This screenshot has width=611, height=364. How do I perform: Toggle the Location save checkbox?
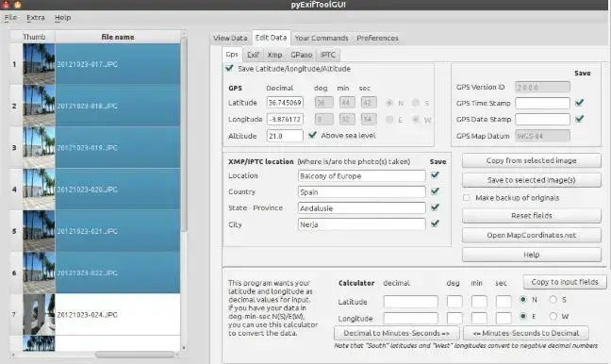[x=436, y=175]
